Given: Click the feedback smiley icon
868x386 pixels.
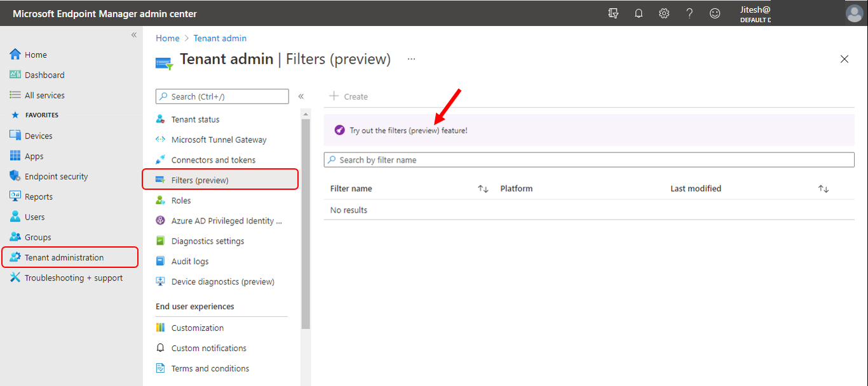Looking at the screenshot, I should (x=715, y=13).
